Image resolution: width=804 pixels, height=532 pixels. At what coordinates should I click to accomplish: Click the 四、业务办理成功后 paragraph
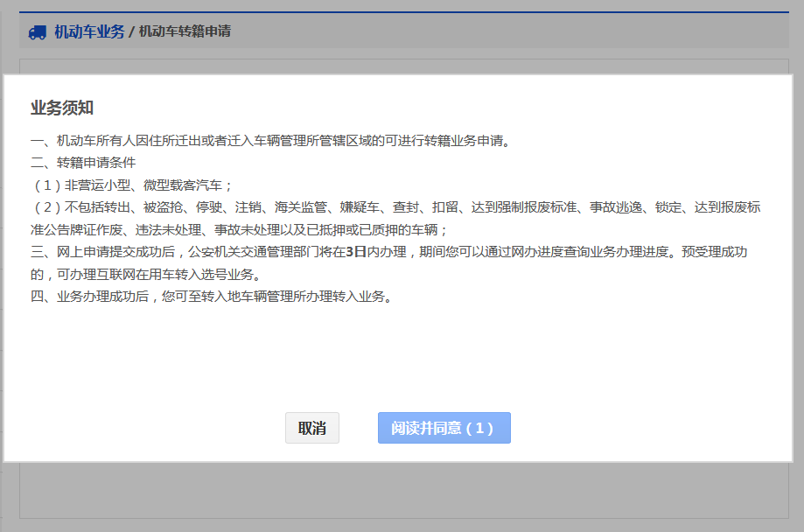210,296
